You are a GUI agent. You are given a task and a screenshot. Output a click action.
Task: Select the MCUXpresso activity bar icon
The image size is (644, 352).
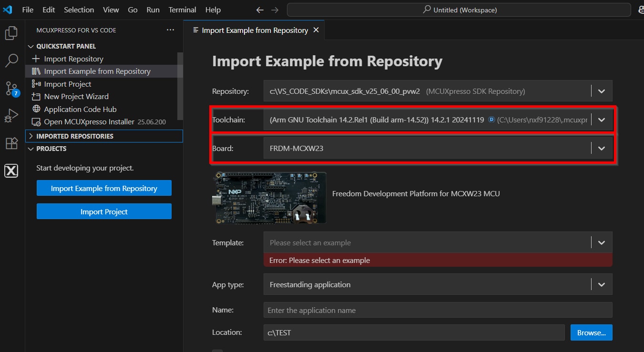point(11,171)
